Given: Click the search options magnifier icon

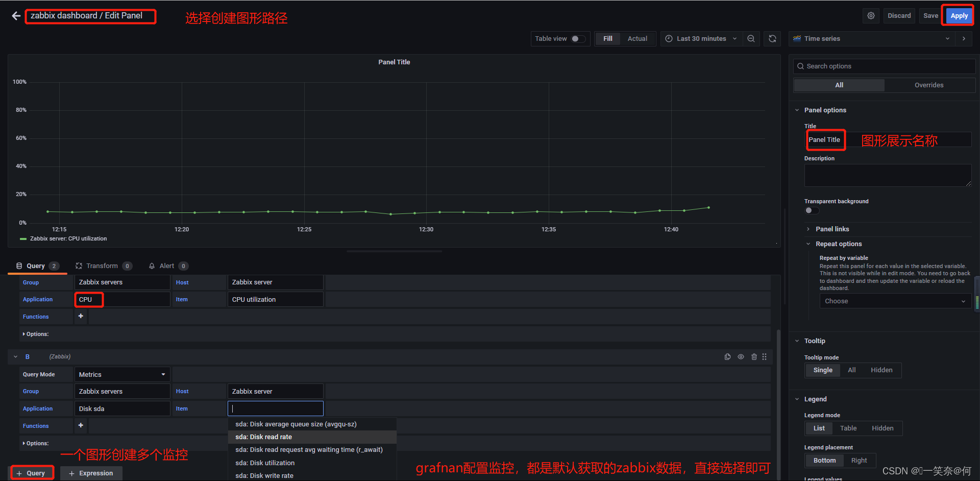Looking at the screenshot, I should pyautogui.click(x=800, y=66).
